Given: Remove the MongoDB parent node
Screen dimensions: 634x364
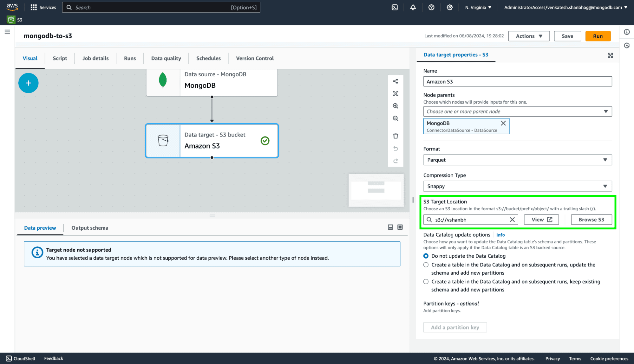Looking at the screenshot, I should 503,123.
